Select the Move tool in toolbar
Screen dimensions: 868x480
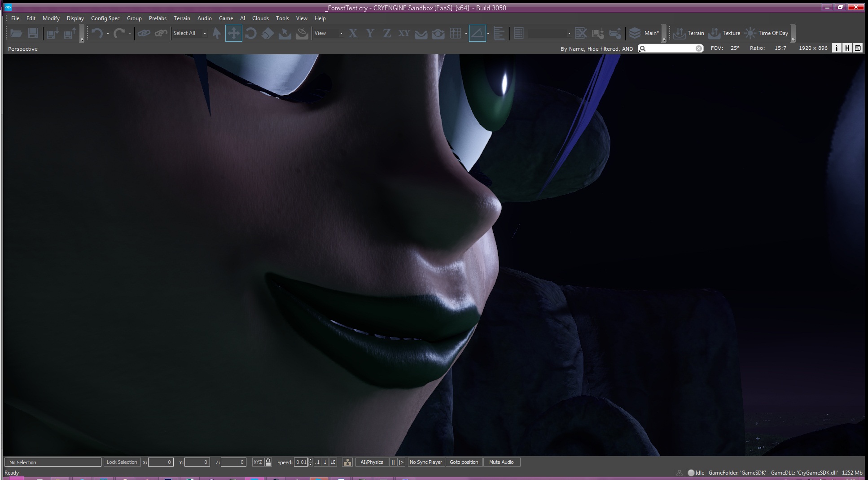click(233, 33)
